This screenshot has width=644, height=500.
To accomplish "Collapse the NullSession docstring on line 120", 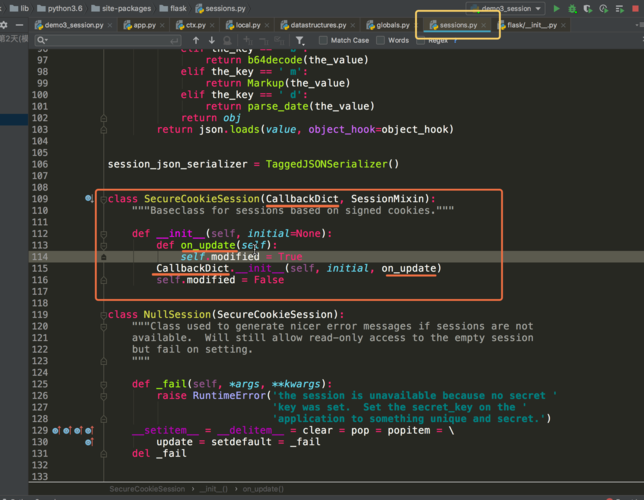I will point(104,327).
